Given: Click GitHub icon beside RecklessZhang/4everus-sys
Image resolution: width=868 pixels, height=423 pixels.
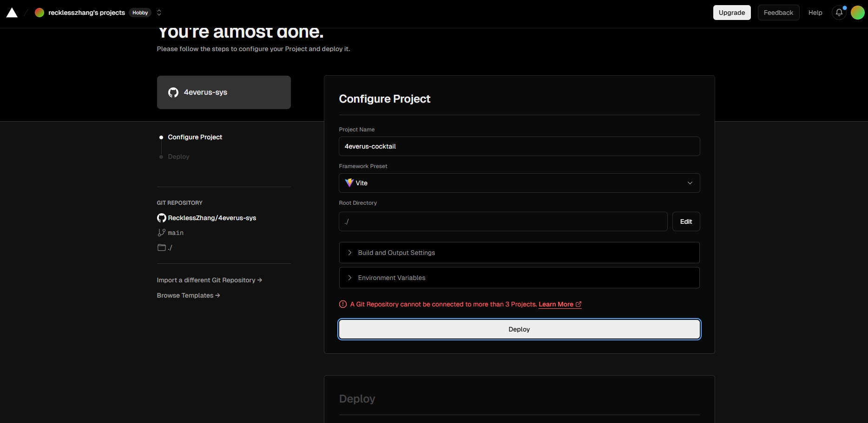Looking at the screenshot, I should click(x=161, y=218).
